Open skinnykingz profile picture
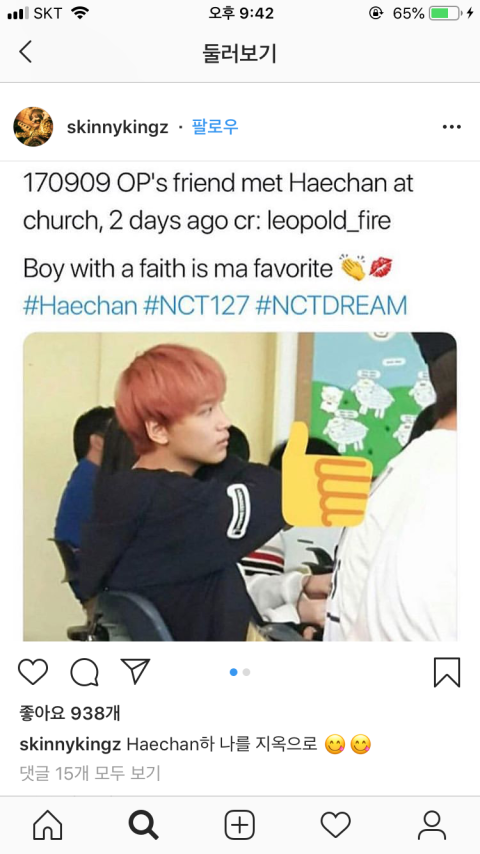 33,127
